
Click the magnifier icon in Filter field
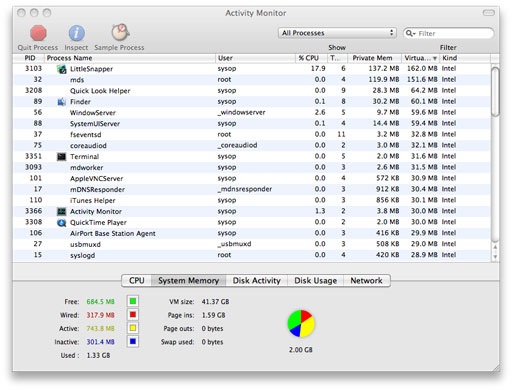(410, 33)
